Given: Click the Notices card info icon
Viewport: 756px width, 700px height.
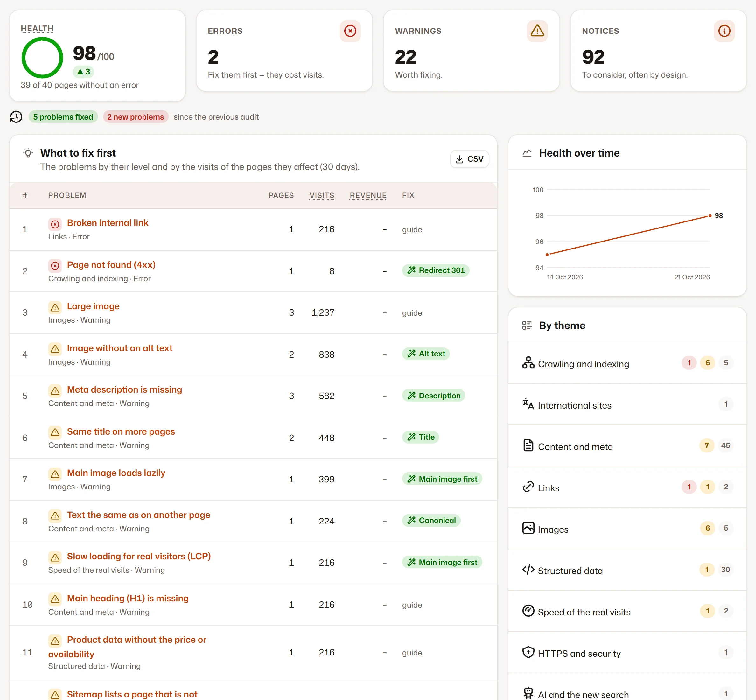Looking at the screenshot, I should 724,31.
